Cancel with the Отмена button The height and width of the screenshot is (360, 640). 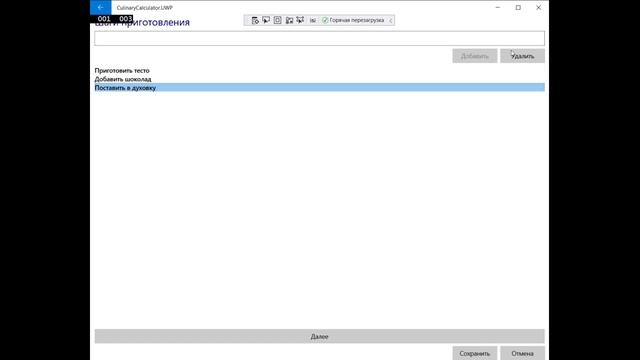coord(522,353)
